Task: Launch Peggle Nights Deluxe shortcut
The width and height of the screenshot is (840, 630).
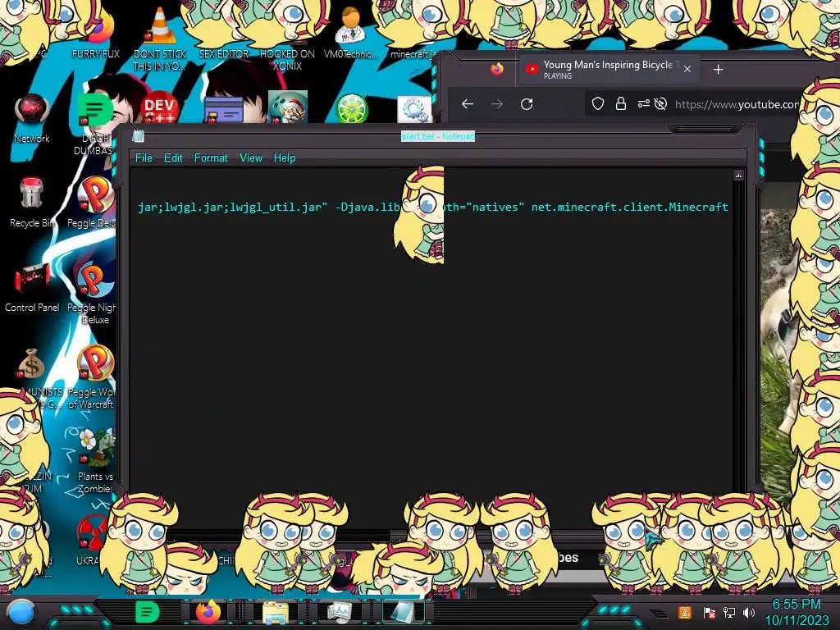Action: [x=97, y=279]
